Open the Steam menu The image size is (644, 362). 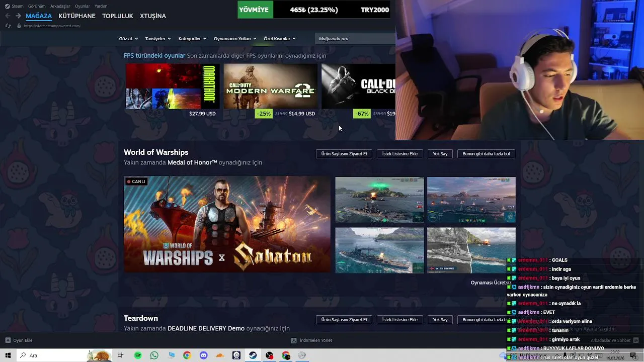[18, 7]
